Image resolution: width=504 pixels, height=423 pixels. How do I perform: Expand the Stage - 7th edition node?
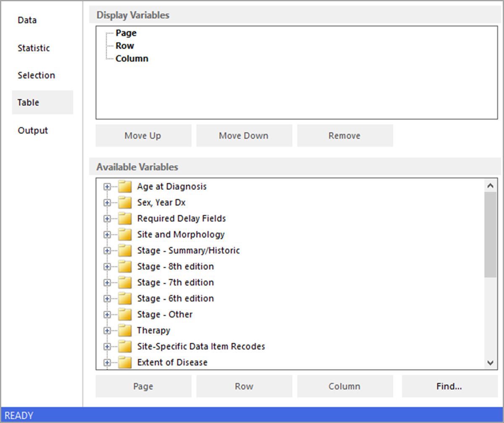click(107, 283)
